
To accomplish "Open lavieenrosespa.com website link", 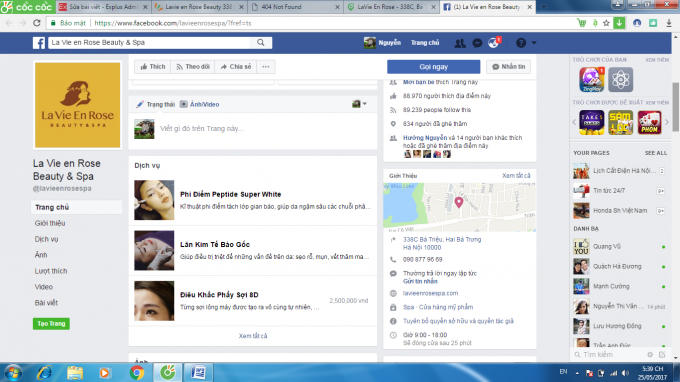I will (430, 293).
